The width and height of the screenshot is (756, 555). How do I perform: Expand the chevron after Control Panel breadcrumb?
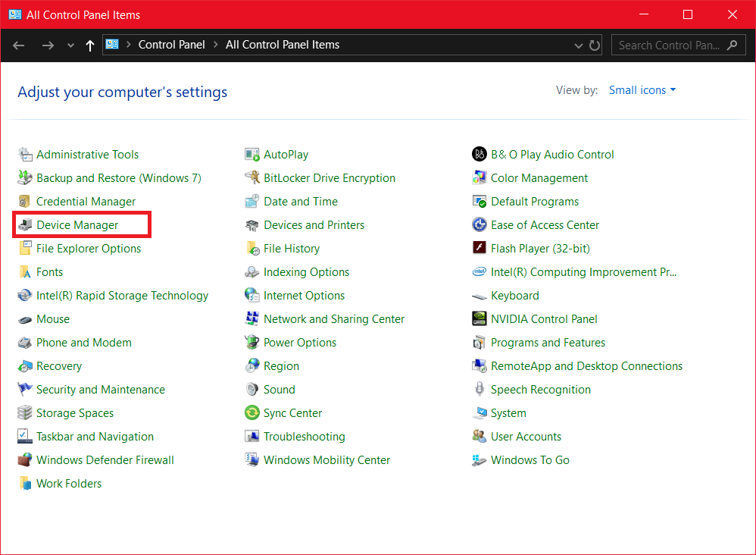(x=216, y=45)
